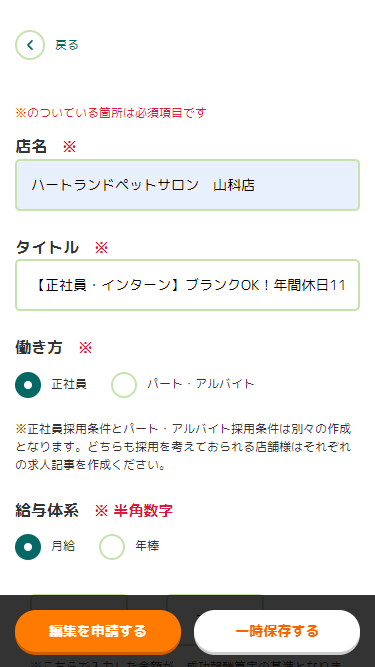
Task: Click the 店名 field heading label
Action: click(31, 146)
